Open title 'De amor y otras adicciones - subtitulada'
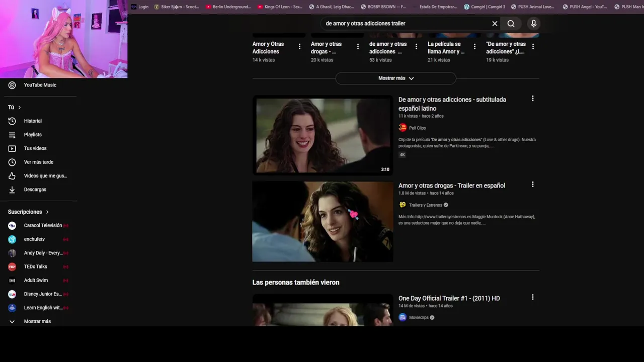 (452, 104)
